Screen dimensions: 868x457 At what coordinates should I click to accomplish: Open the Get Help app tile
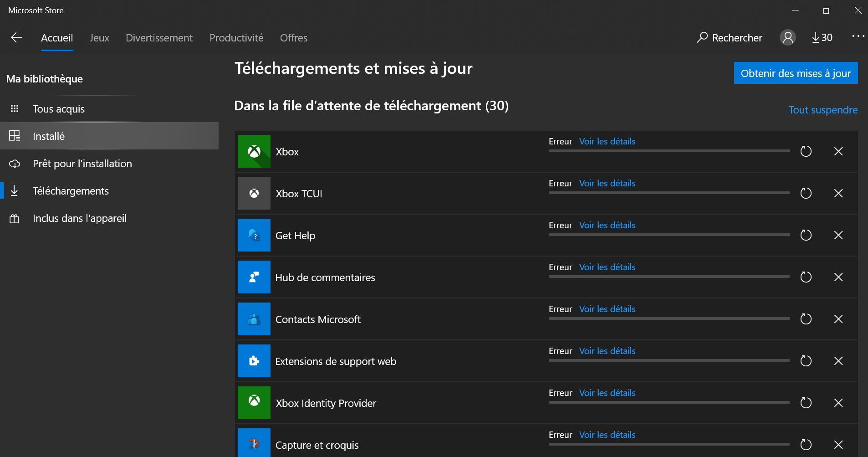(254, 235)
